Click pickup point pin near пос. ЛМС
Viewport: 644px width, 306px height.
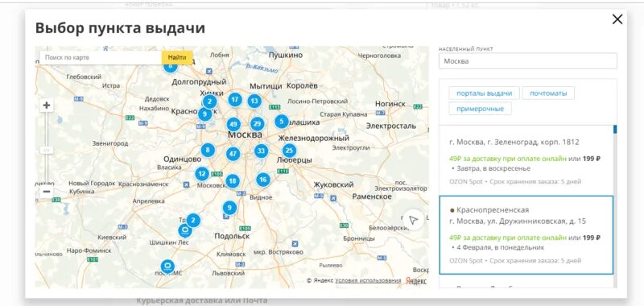click(167, 267)
